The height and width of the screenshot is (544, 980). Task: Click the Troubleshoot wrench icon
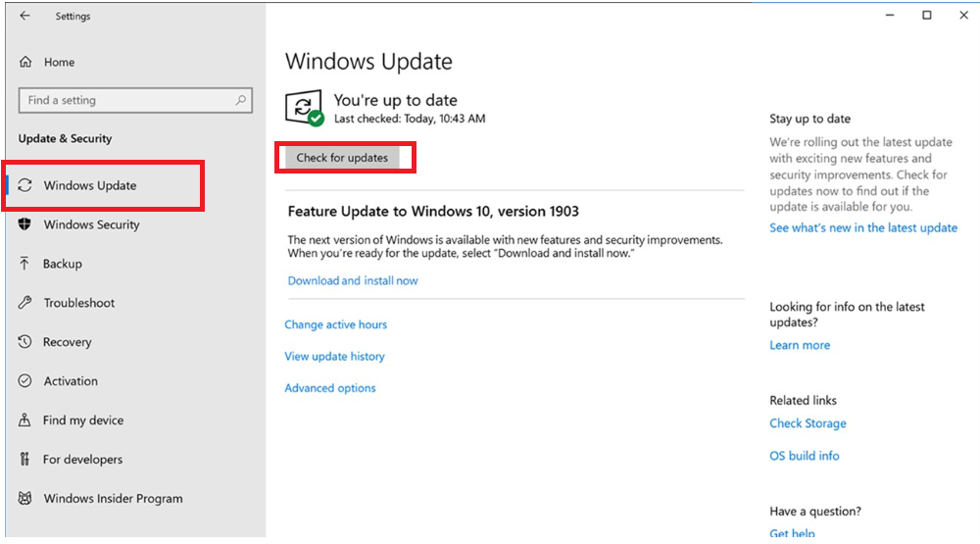(24, 303)
